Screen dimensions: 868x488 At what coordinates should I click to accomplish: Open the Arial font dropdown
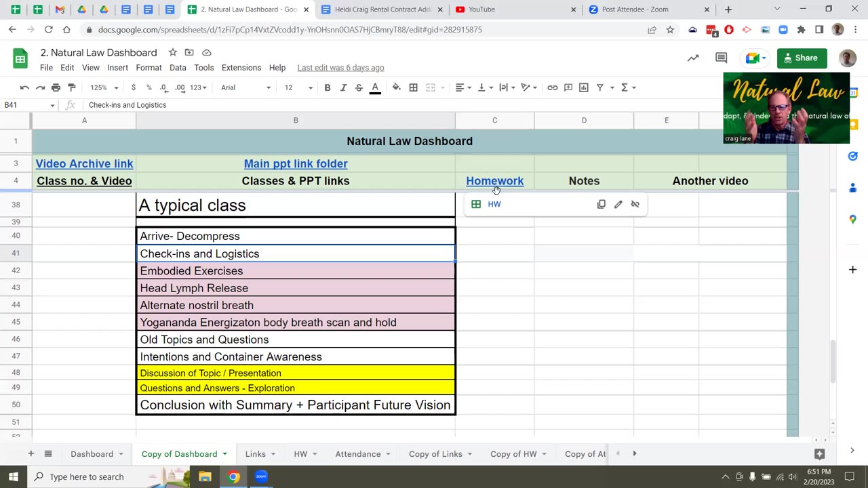click(245, 87)
